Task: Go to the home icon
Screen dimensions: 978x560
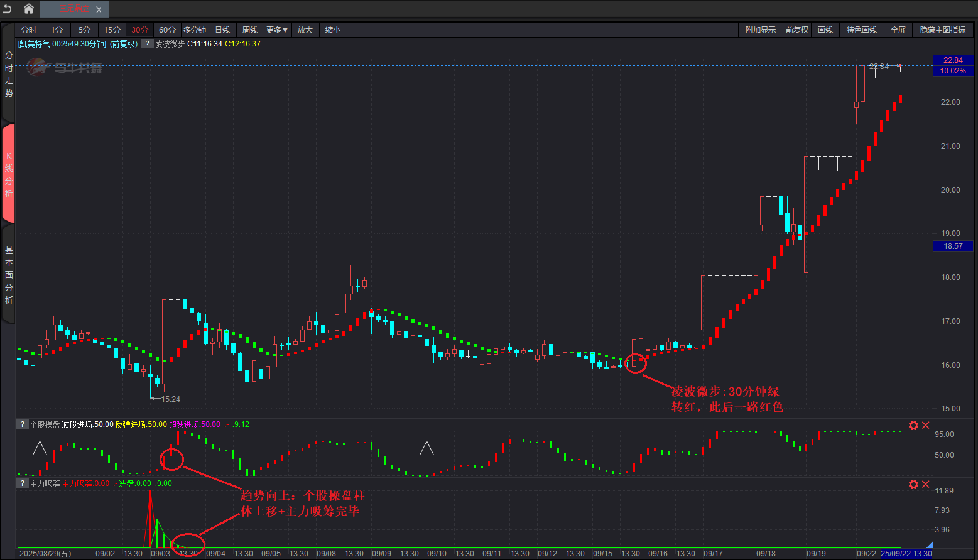Action: [29, 9]
